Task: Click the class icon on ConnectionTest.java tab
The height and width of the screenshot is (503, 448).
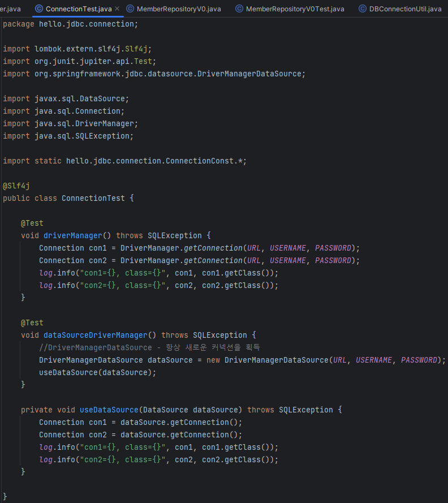Action: [39, 8]
